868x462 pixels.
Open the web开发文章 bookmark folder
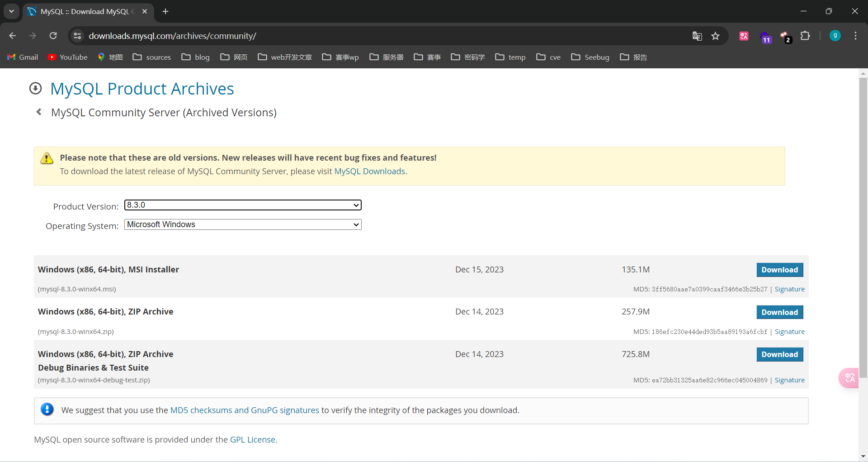point(285,57)
